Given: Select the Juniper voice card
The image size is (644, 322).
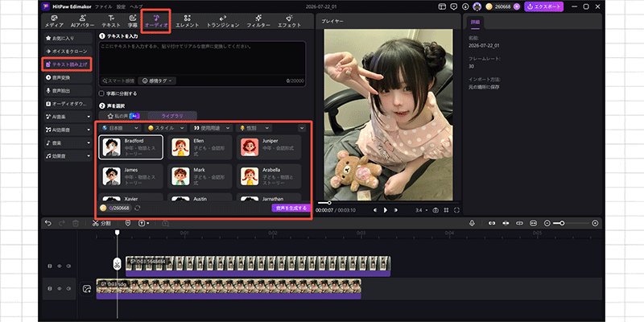Looking at the screenshot, I should click(269, 147).
